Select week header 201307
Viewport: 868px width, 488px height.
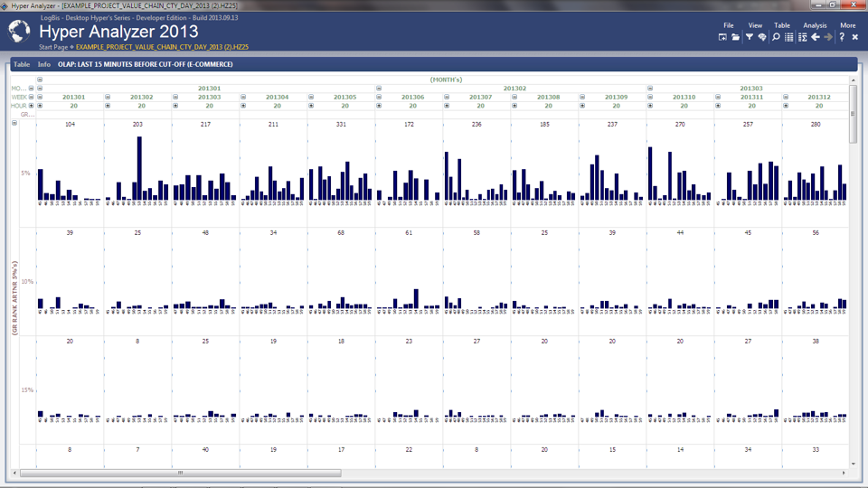[x=480, y=97]
